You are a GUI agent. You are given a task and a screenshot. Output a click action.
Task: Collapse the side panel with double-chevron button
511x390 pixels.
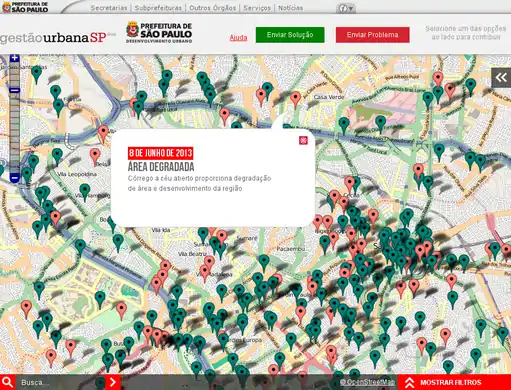tap(501, 78)
